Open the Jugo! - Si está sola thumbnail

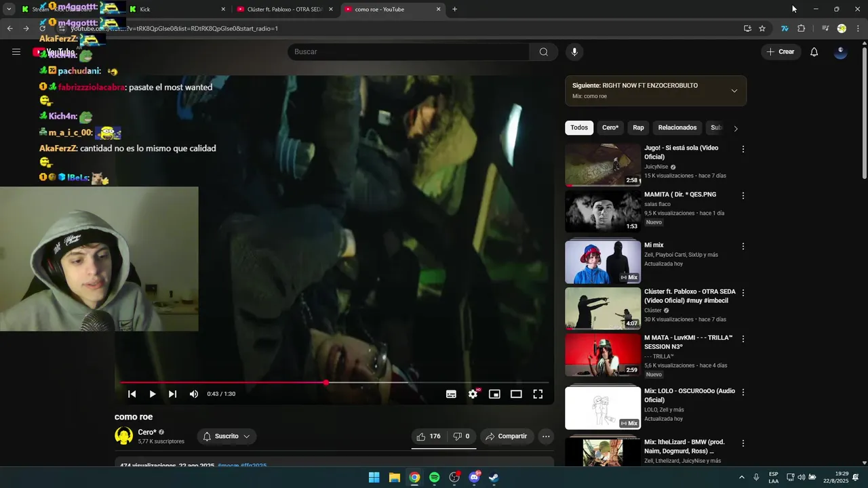pos(603,165)
